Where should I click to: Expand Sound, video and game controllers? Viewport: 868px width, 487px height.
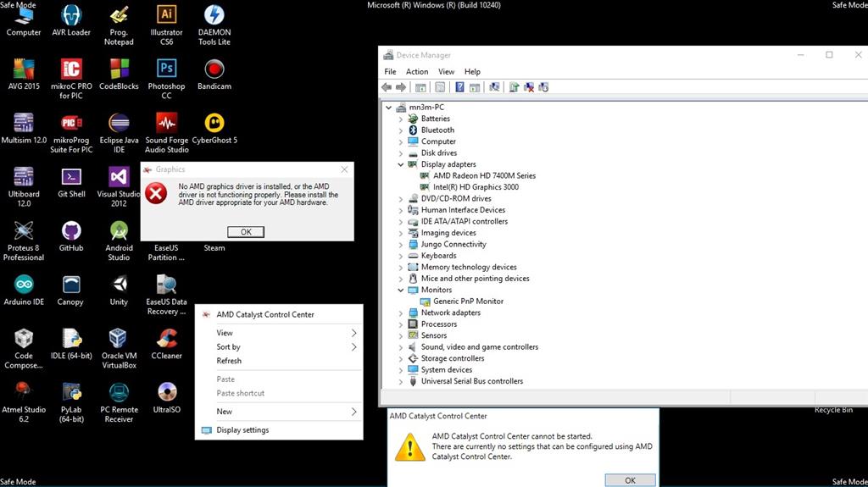[401, 347]
